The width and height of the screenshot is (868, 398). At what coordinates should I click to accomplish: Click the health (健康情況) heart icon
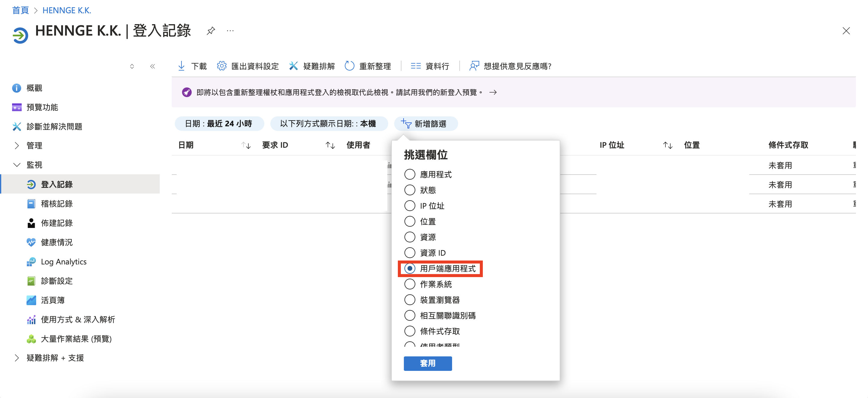31,242
